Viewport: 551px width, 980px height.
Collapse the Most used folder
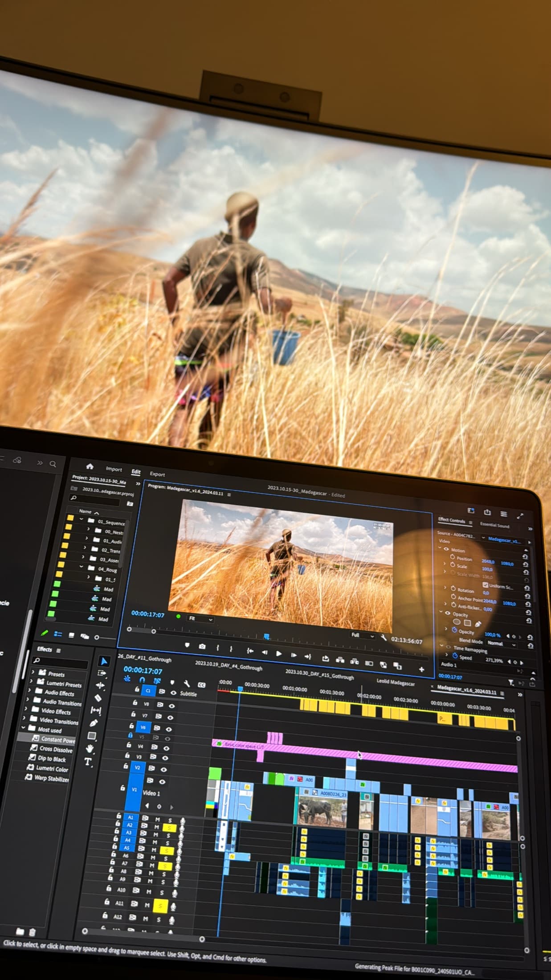pyautogui.click(x=23, y=727)
